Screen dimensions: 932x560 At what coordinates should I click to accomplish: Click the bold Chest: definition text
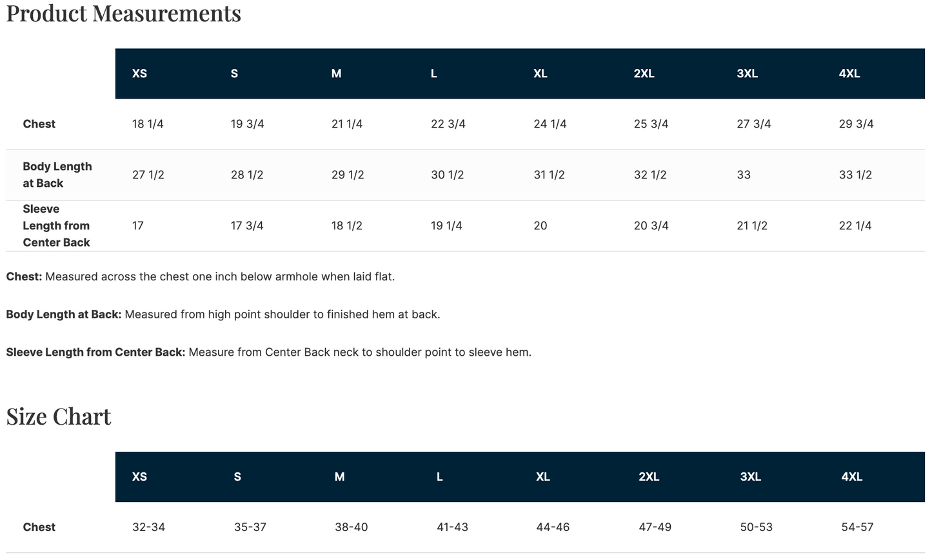[25, 276]
